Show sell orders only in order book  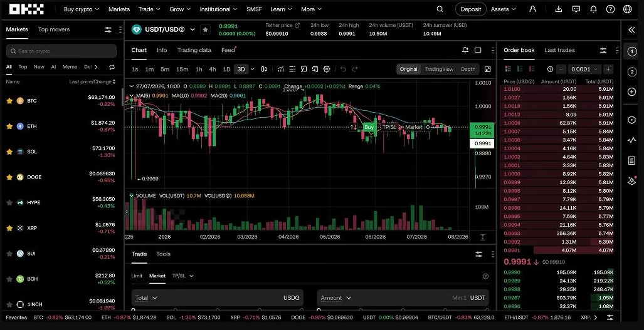coord(532,69)
